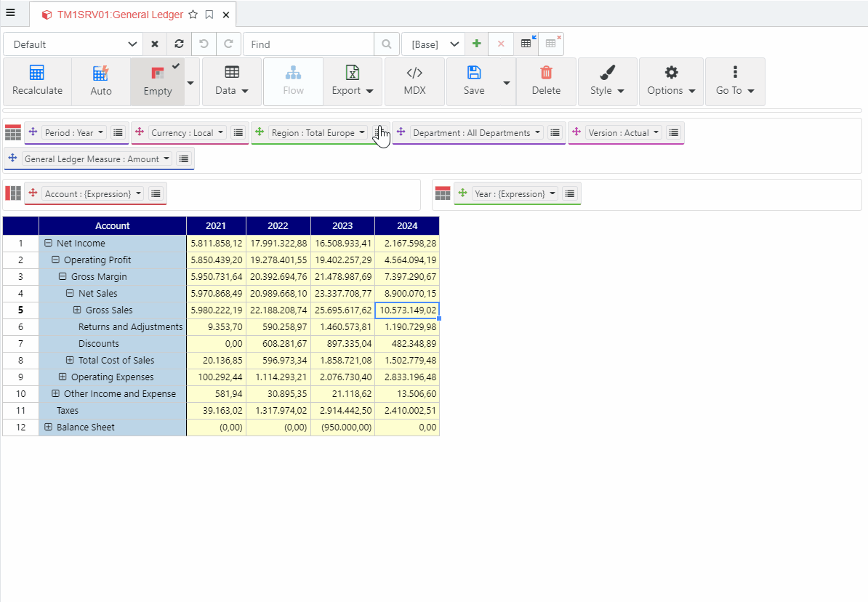Image resolution: width=868 pixels, height=602 pixels.
Task: Click the refresh icon next to Default
Action: click(179, 44)
